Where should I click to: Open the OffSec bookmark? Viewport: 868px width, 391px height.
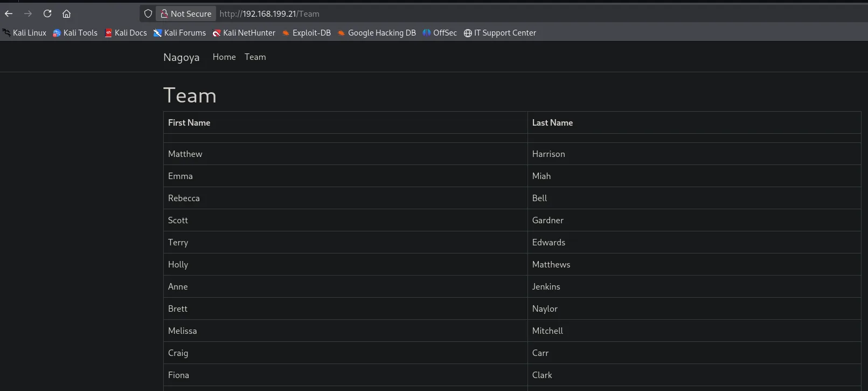point(440,33)
